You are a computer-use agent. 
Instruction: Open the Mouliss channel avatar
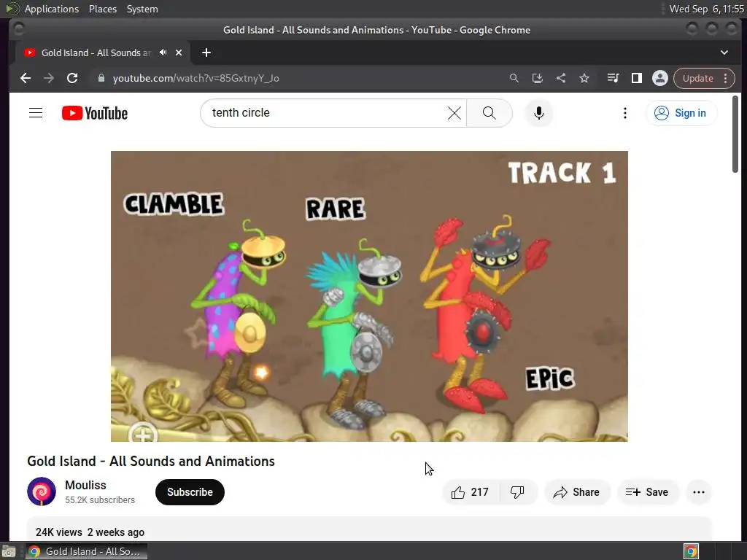pyautogui.click(x=42, y=491)
